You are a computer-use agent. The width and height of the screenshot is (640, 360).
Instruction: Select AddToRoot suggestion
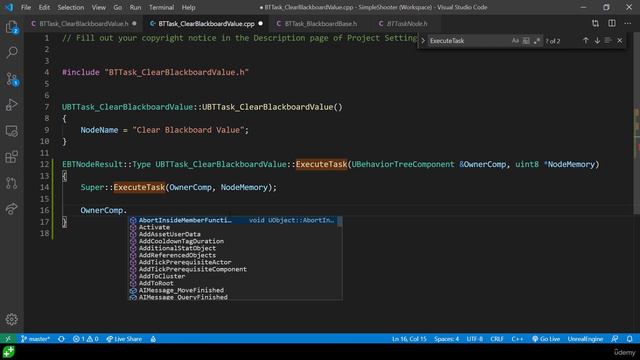(x=233, y=283)
